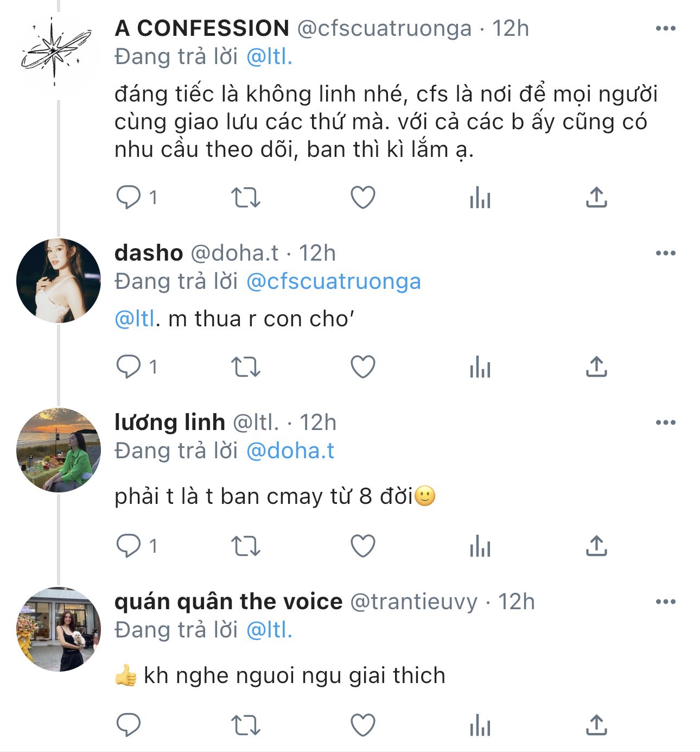Open quán quân the voice's avatar
This screenshot has width=700, height=752.
pyautogui.click(x=59, y=629)
